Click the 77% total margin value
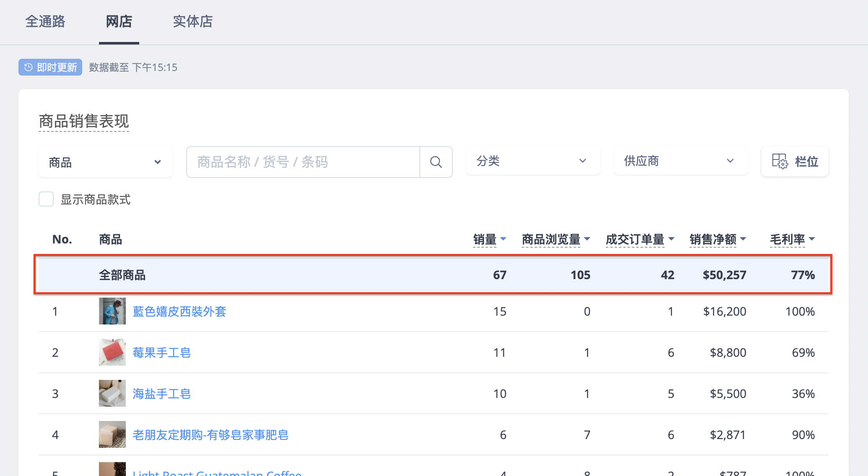The width and height of the screenshot is (868, 476). point(803,275)
